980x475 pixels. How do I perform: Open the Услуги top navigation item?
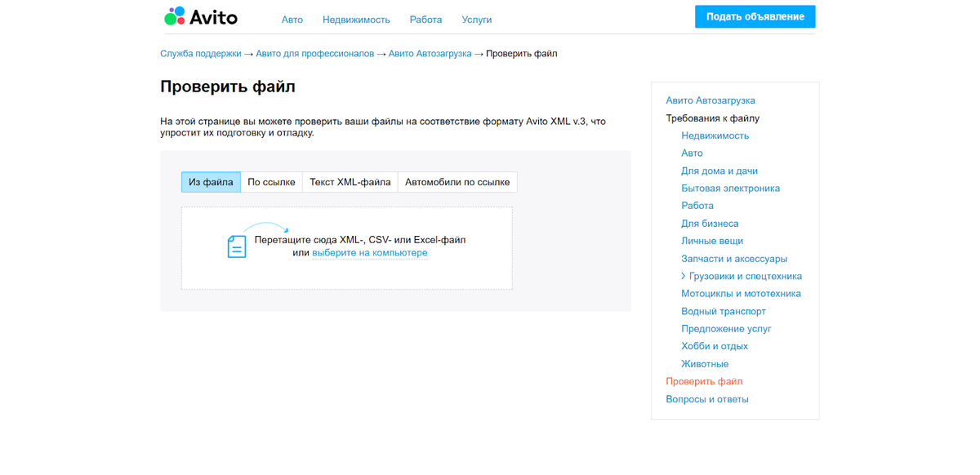pos(477,20)
